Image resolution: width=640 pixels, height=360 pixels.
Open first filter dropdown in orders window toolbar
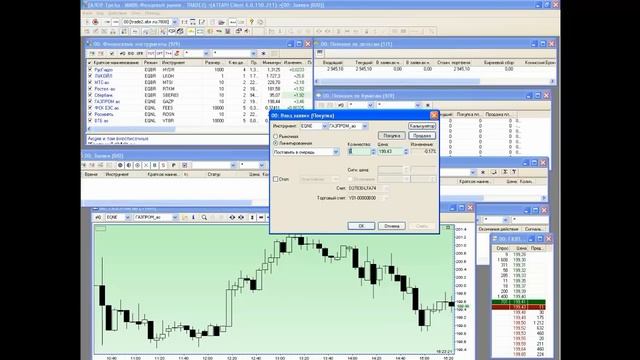tap(233, 165)
